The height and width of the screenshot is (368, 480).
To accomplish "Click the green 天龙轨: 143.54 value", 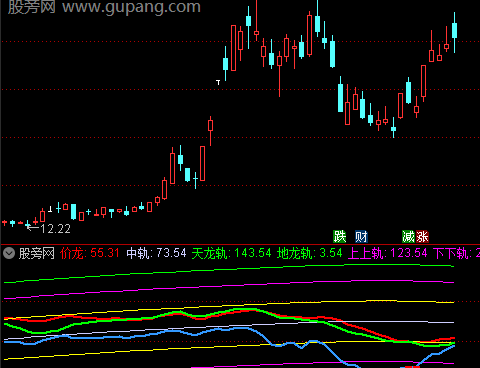I will 232,253.
